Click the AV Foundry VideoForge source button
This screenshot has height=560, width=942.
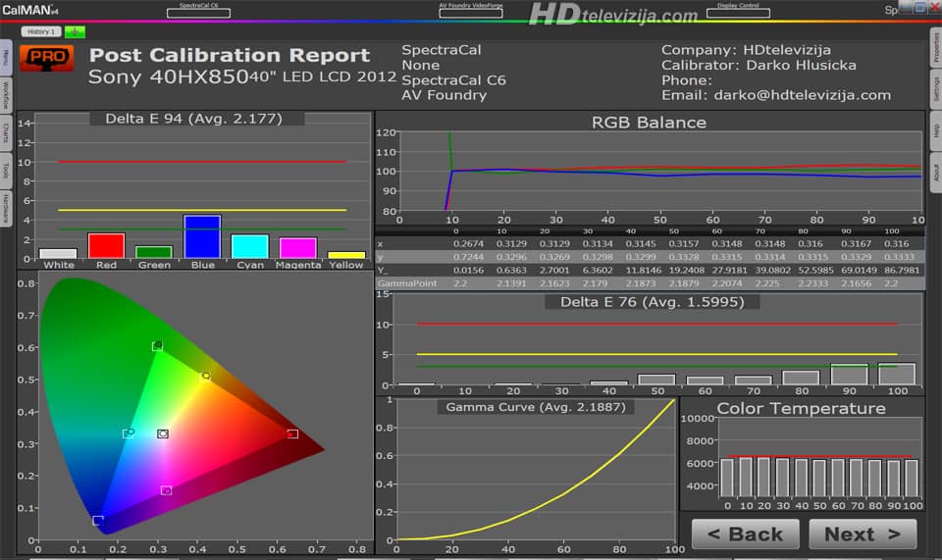pyautogui.click(x=470, y=13)
